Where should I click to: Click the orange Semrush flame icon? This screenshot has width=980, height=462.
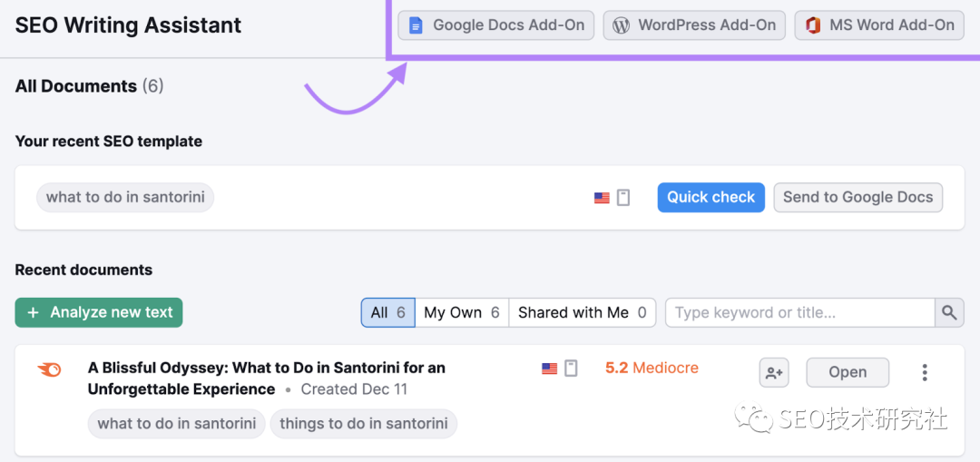pos(50,369)
